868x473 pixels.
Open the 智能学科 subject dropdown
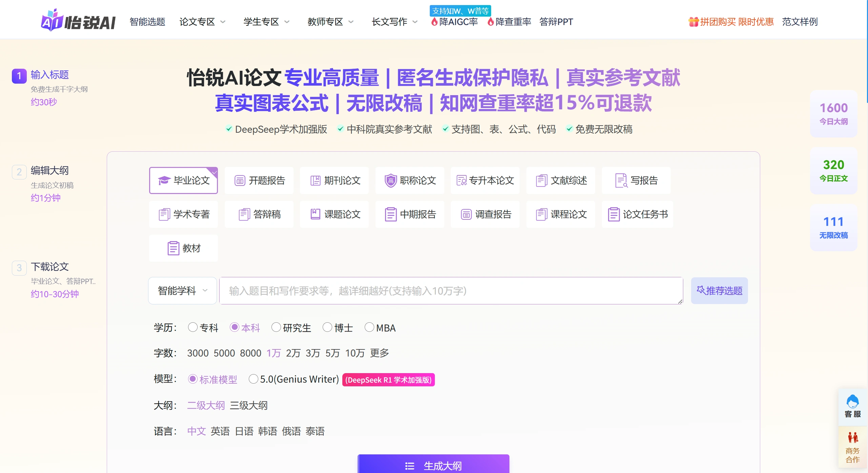(182, 291)
